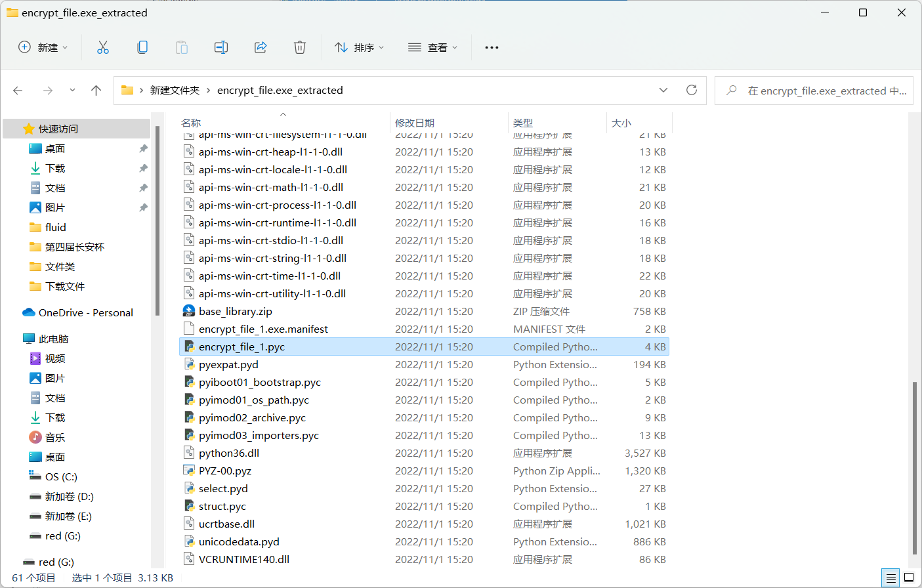Click the pin icon beside 桌面
Image resolution: width=922 pixels, height=588 pixels.
[x=143, y=149]
